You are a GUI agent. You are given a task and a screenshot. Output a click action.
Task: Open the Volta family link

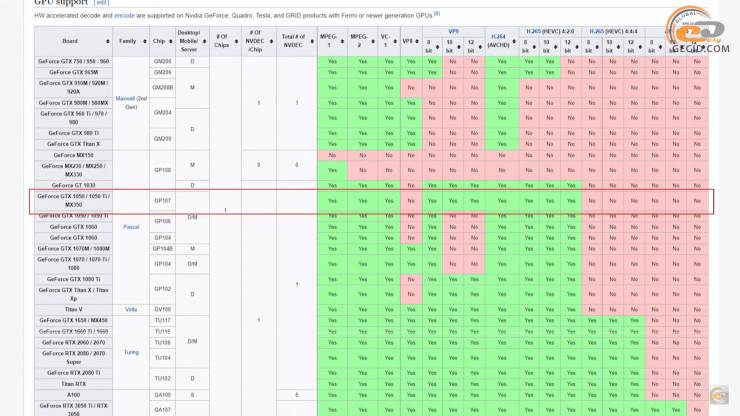coord(131,310)
